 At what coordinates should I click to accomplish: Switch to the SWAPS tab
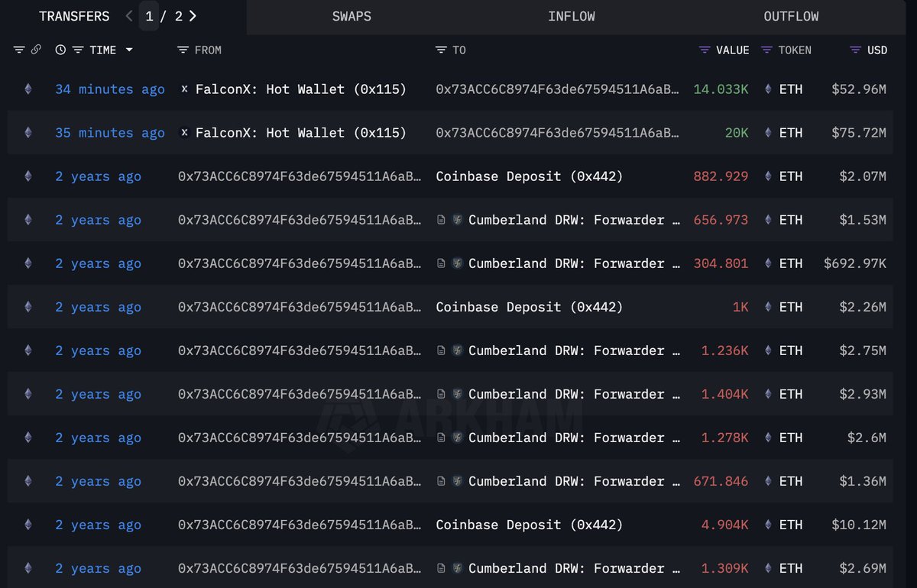tap(352, 16)
